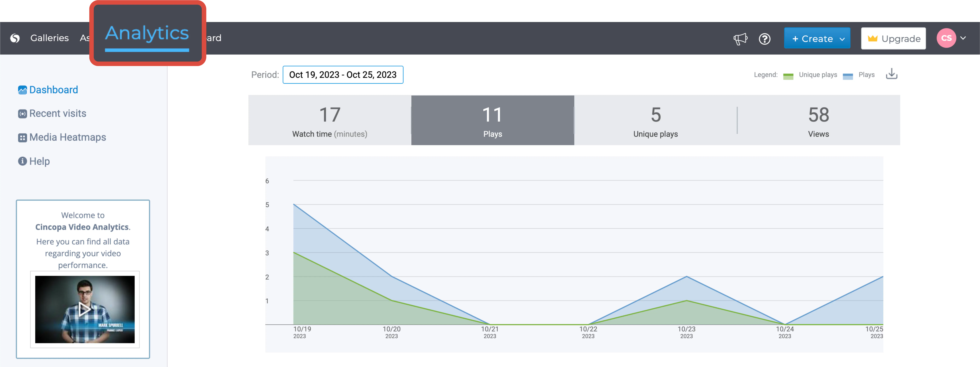The height and width of the screenshot is (367, 980).
Task: Click the Upgrade button
Action: (x=893, y=38)
